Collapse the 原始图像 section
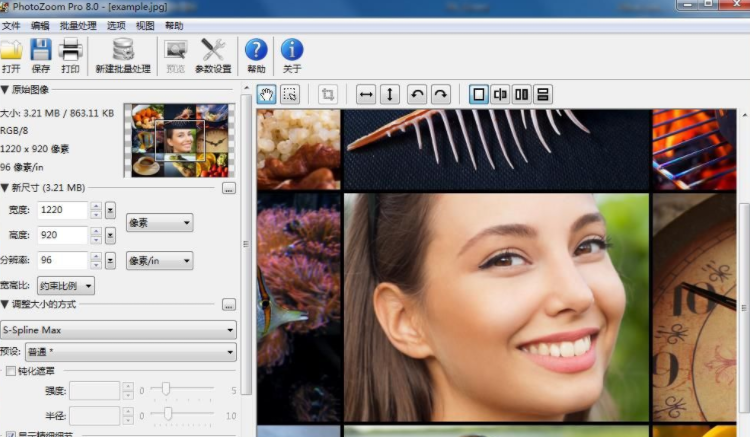 pos(5,89)
